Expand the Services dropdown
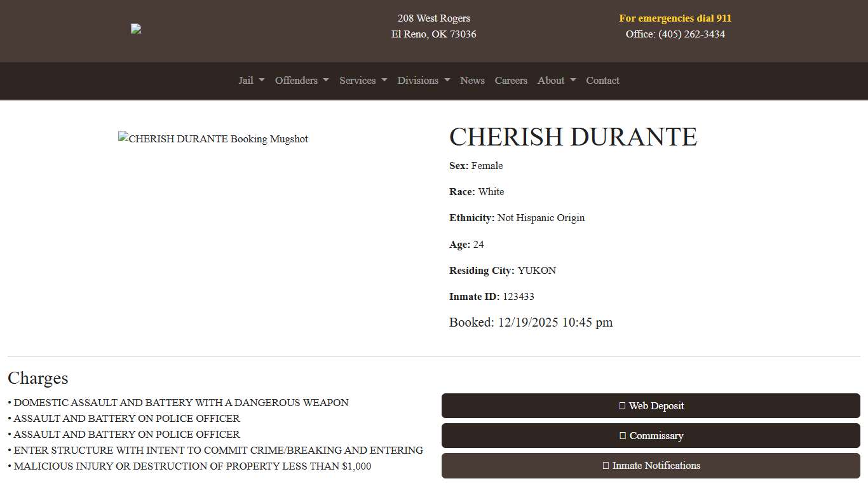 point(363,81)
